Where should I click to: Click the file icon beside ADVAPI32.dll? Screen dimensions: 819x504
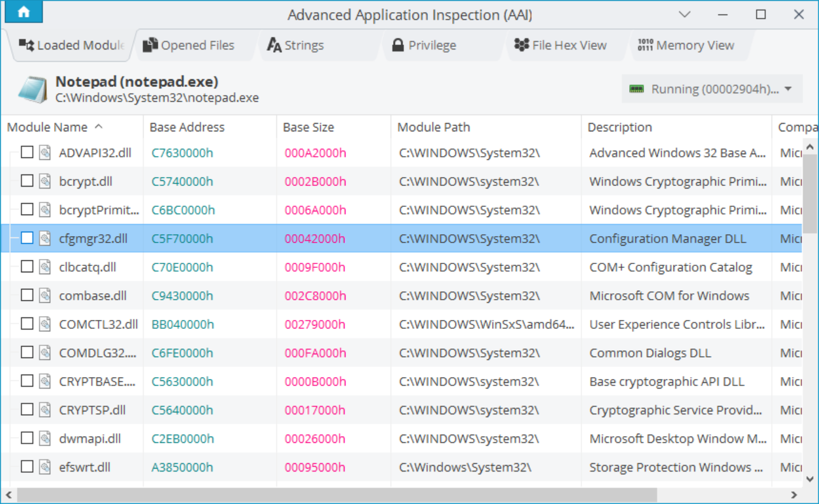(44, 152)
